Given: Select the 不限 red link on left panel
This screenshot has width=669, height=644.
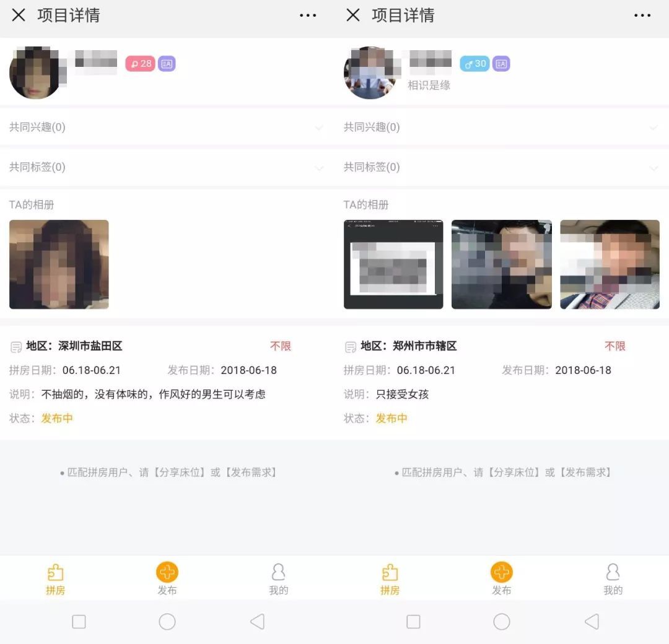Looking at the screenshot, I should (281, 346).
